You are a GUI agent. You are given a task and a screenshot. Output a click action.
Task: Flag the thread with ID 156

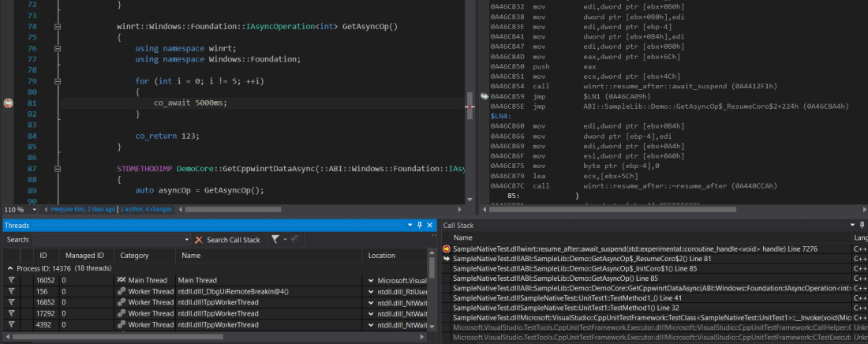click(12, 291)
